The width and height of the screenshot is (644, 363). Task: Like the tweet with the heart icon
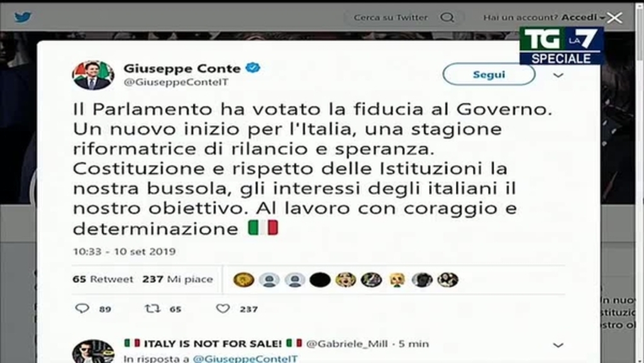point(223,308)
